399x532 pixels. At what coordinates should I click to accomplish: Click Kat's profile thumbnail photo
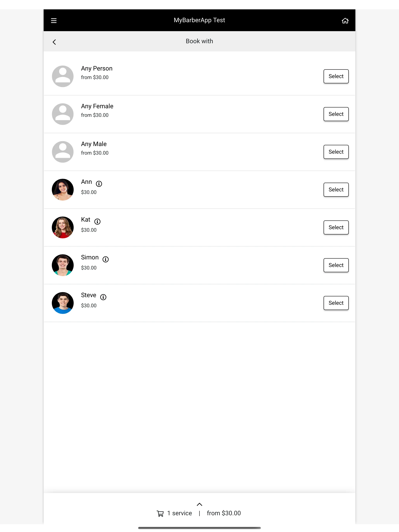point(63,227)
